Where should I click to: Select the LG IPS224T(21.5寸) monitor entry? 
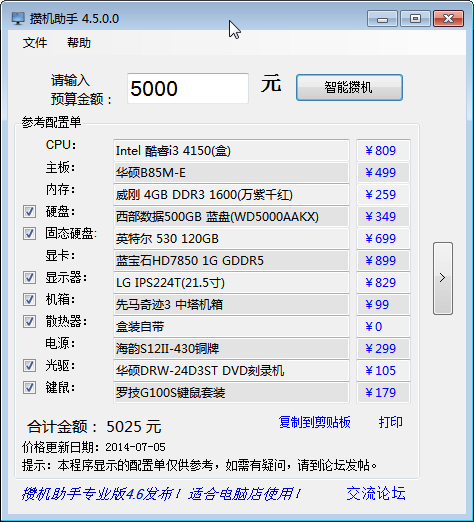(231, 283)
